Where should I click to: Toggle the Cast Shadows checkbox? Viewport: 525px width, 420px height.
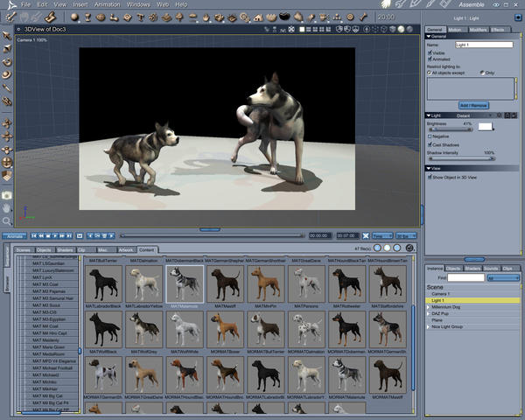point(429,143)
